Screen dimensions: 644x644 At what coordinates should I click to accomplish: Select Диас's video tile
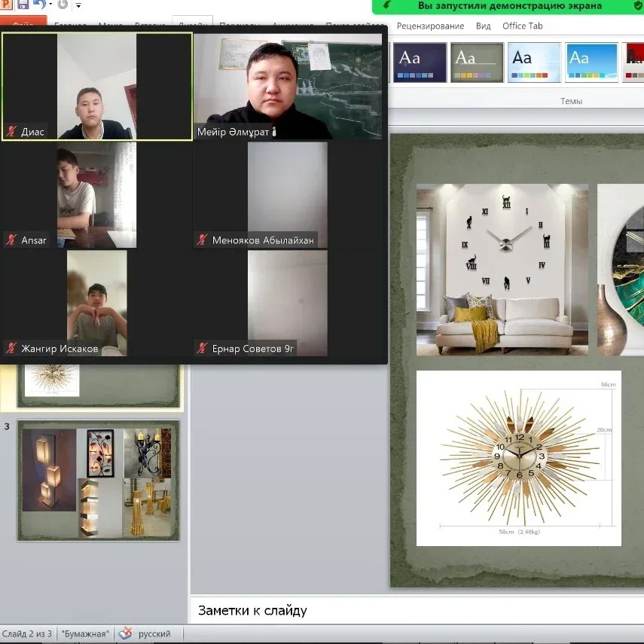97,87
